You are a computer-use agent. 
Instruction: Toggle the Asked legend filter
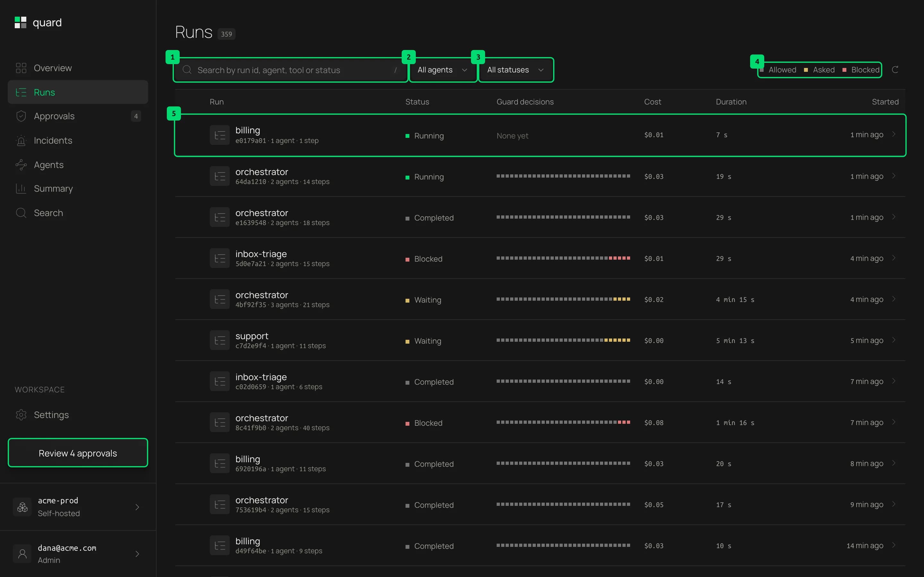tap(819, 70)
